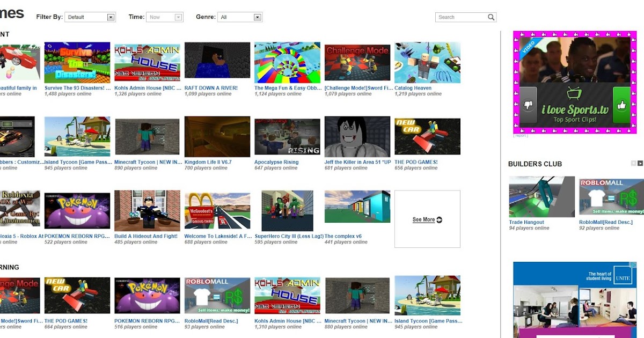Open Kohls Admin House thumbnail in bottom row

(287, 296)
